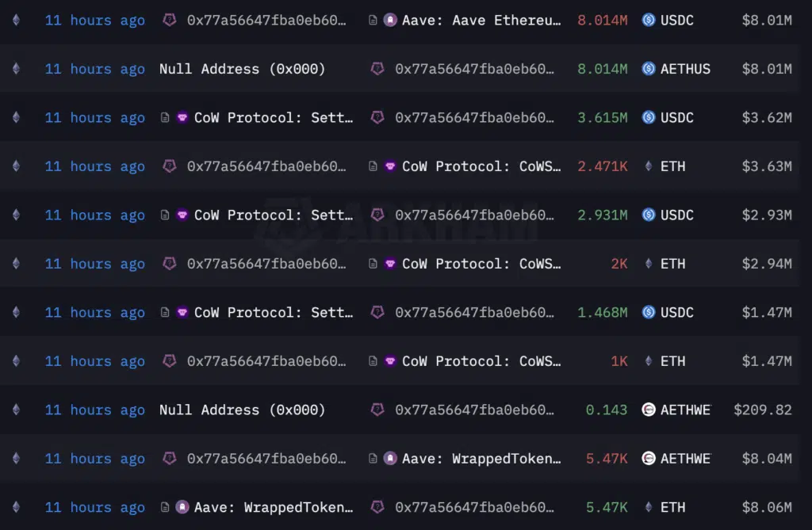Open the 'Aave: WrappedToken...' recipient in the $8.04M row
The image size is (812, 530).
click(x=481, y=459)
